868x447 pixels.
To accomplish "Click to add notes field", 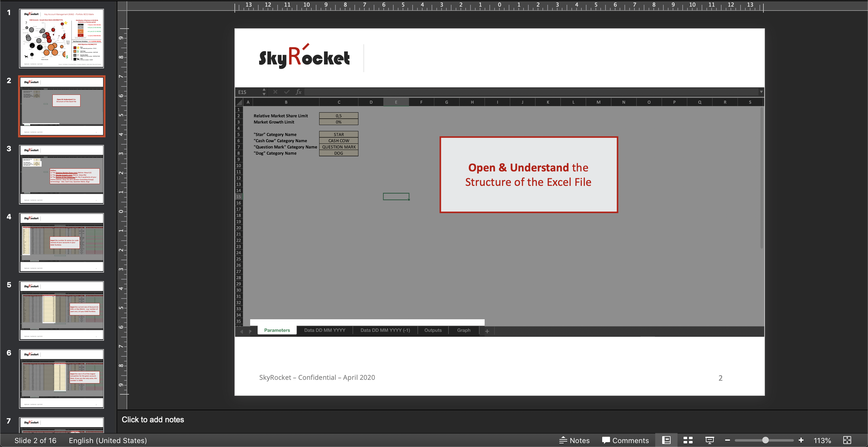I will point(153,419).
